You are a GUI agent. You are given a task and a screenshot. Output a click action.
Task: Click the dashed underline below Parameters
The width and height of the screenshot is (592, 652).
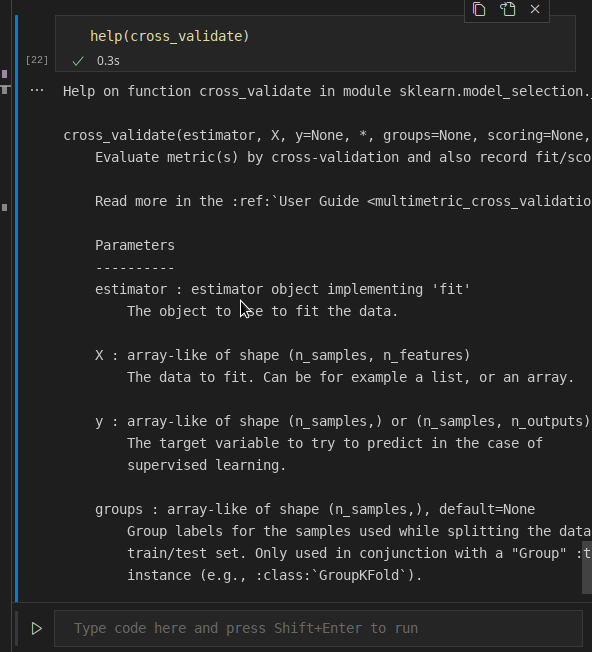(x=135, y=267)
